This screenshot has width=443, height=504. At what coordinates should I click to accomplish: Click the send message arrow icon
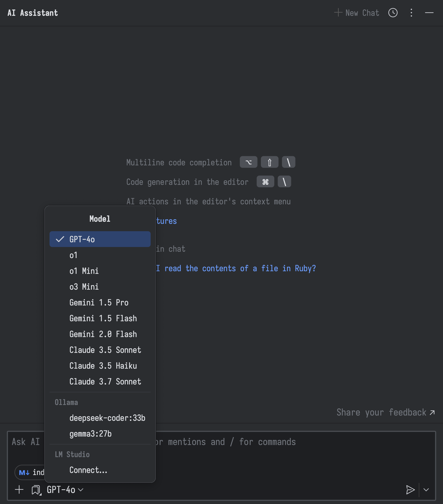tap(410, 490)
